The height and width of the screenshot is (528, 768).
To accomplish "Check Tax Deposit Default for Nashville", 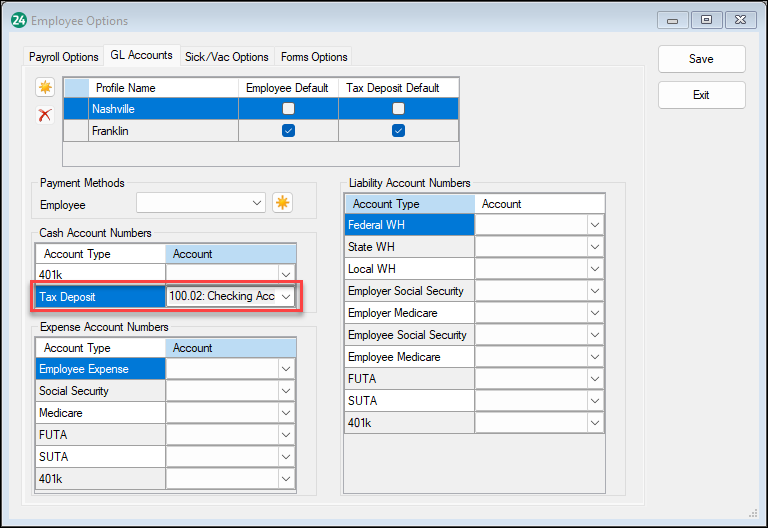I will pyautogui.click(x=398, y=109).
